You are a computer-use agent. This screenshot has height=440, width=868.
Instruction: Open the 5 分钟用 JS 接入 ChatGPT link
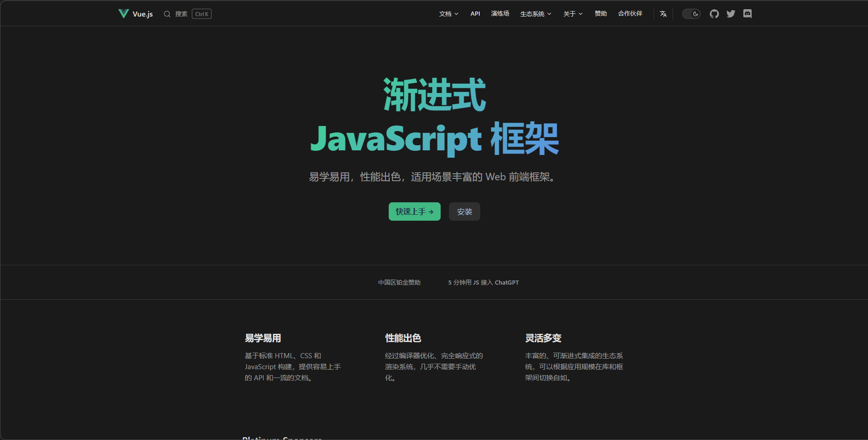click(483, 282)
